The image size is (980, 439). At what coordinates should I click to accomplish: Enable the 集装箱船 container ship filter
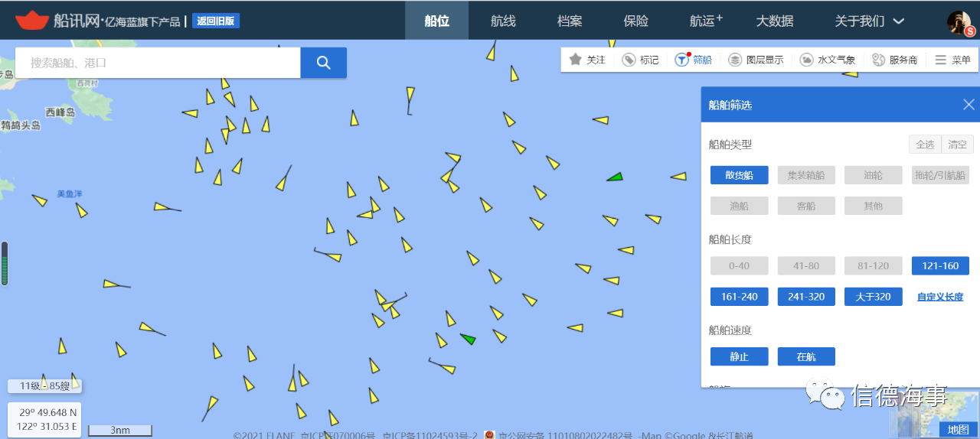[806, 175]
